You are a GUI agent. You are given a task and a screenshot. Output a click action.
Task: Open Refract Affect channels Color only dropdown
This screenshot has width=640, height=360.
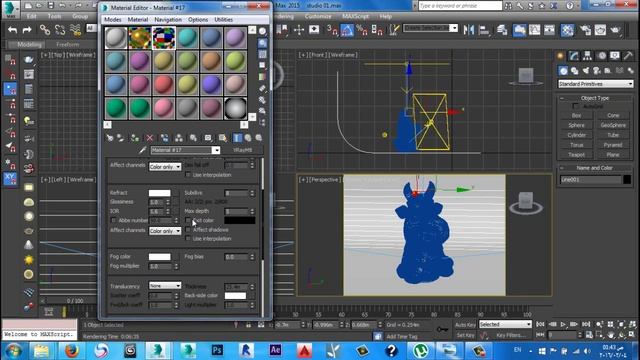pyautogui.click(x=165, y=231)
